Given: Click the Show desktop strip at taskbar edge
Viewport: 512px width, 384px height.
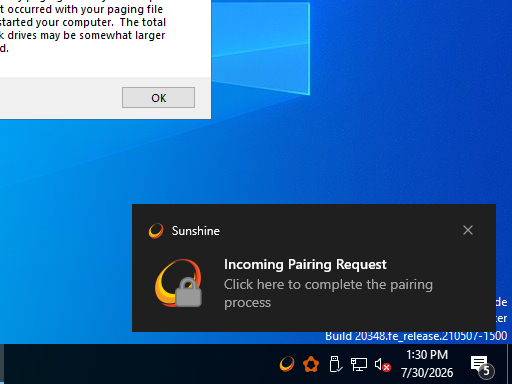Looking at the screenshot, I should point(509,364).
